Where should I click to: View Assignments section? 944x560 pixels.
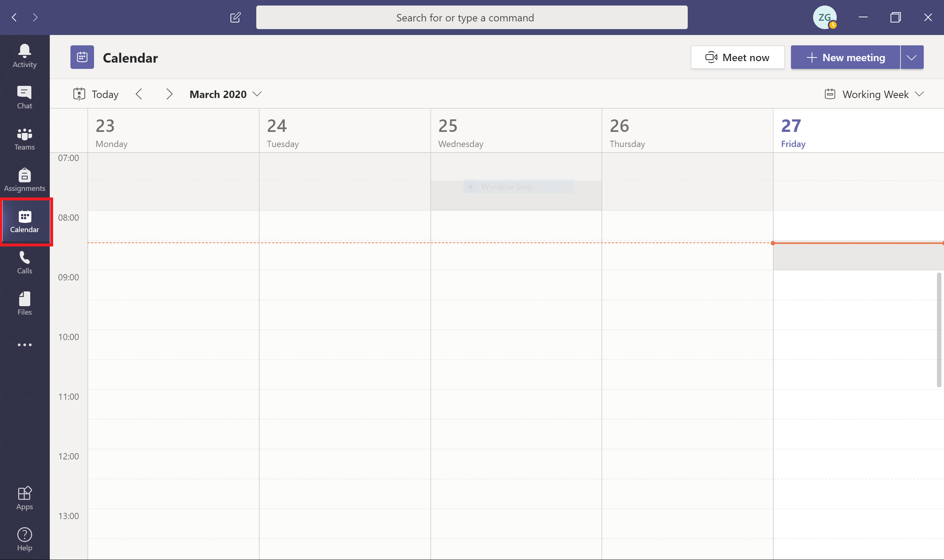(x=23, y=179)
